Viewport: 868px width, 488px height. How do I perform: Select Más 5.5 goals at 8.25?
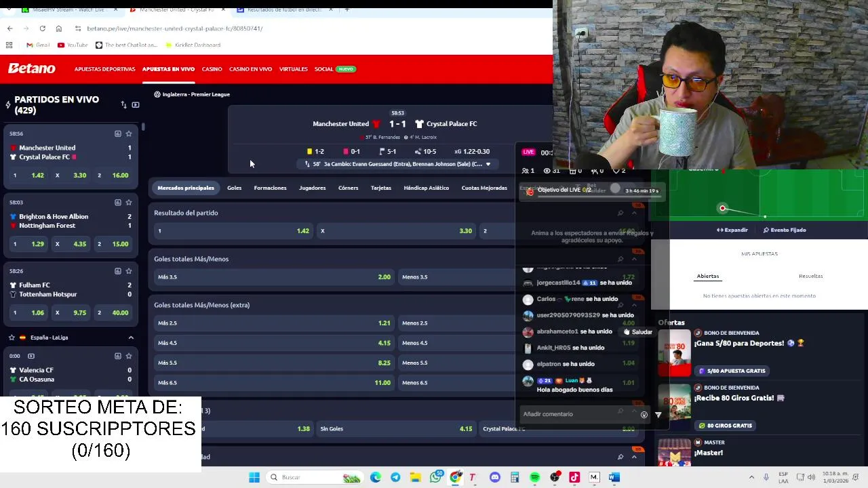[274, 363]
